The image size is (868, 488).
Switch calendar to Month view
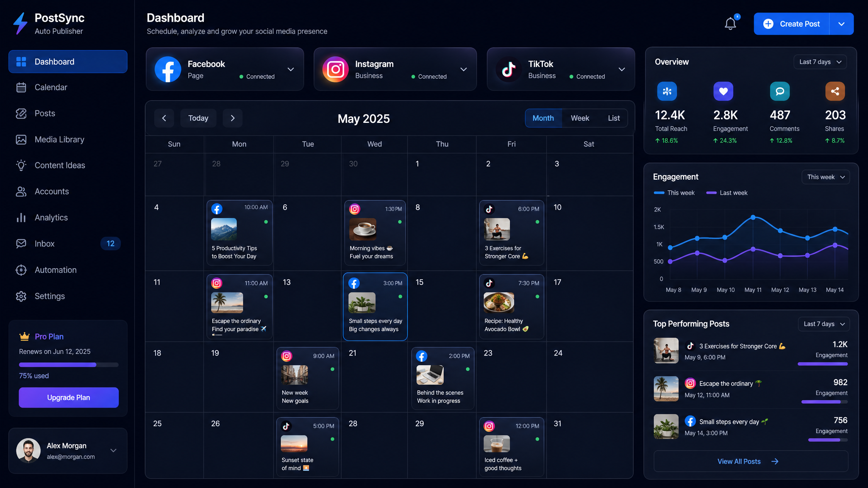(x=543, y=118)
